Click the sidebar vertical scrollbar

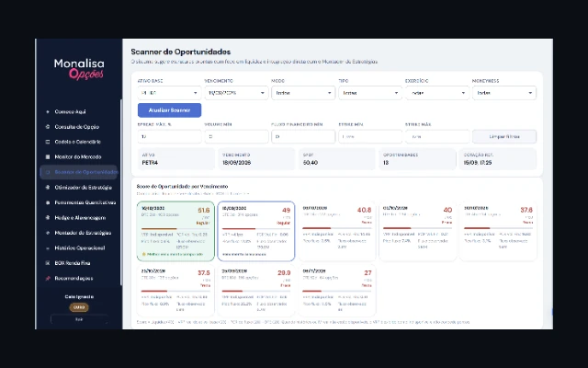[120, 191]
